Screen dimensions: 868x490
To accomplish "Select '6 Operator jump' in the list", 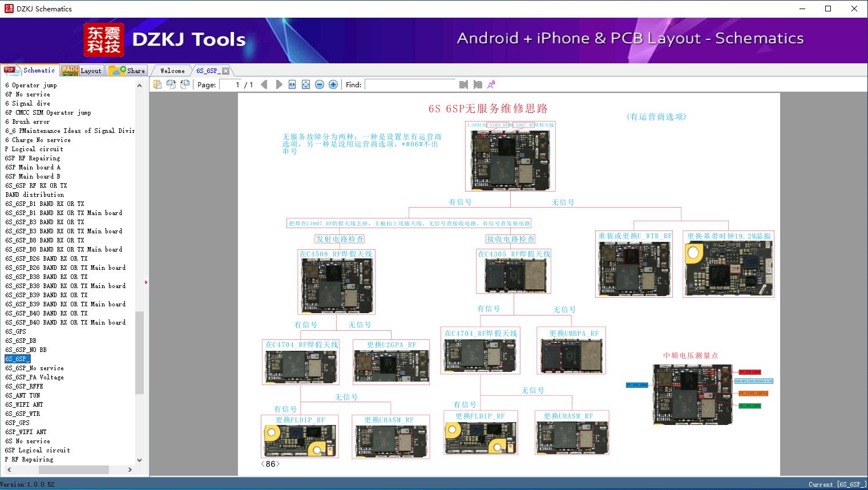I will tap(31, 85).
